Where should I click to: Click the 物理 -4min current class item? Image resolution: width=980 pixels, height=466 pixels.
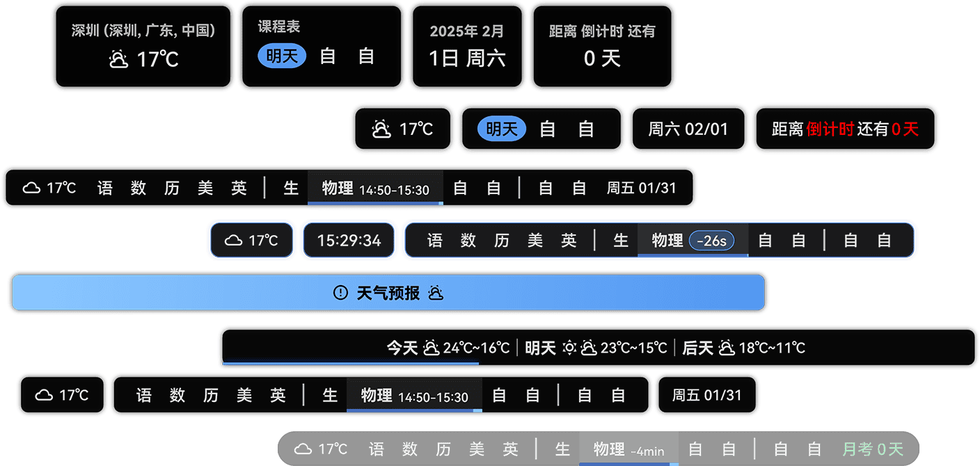pos(628,449)
